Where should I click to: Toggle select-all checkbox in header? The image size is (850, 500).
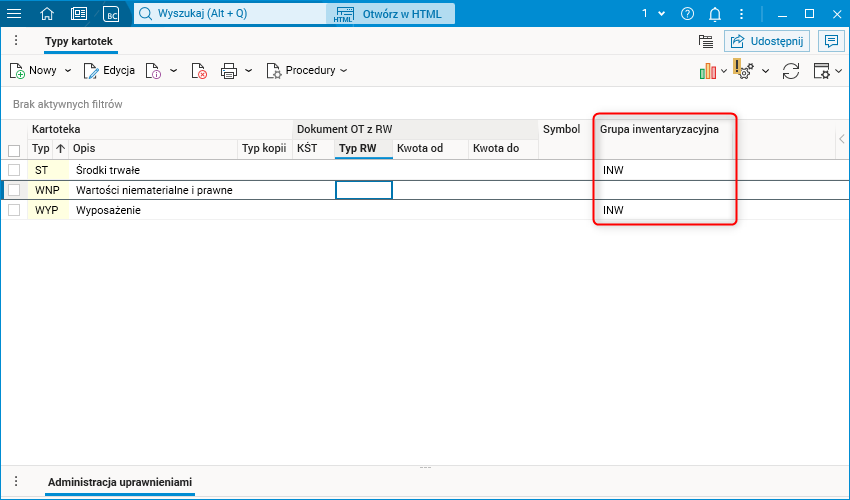tap(14, 150)
